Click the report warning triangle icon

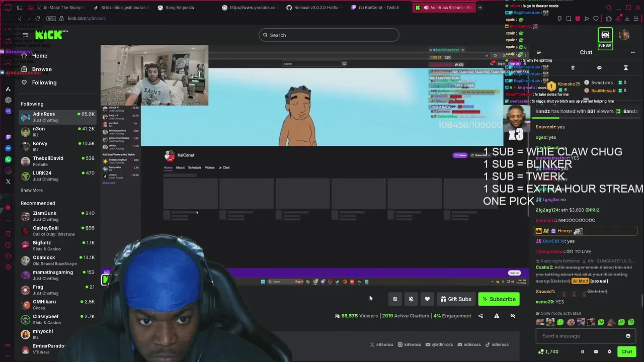point(497,316)
